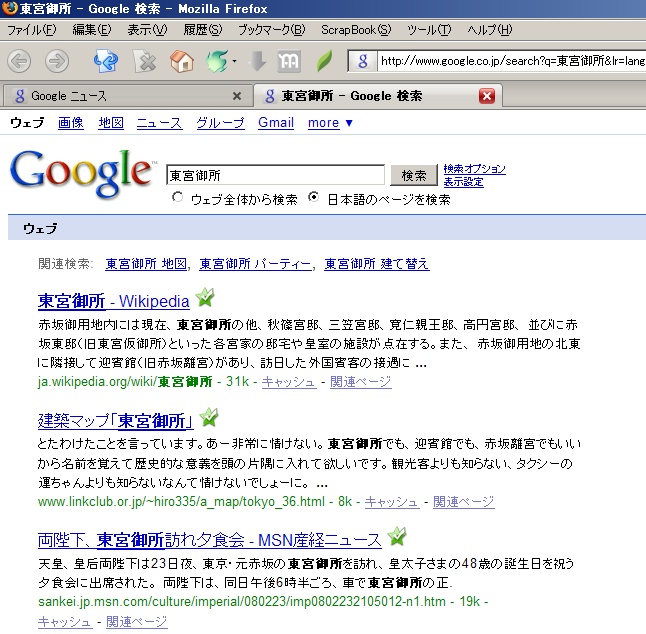Click the Google search text field
The height and width of the screenshot is (634, 646).
click(275, 175)
